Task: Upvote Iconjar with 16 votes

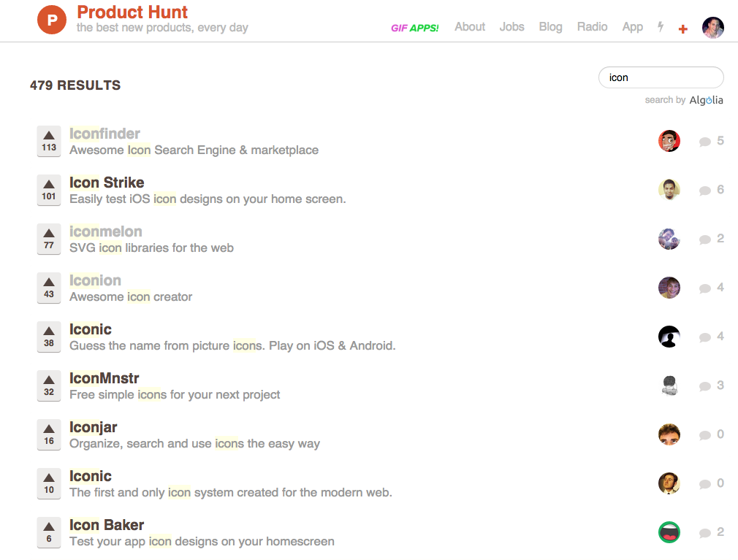Action: point(49,434)
